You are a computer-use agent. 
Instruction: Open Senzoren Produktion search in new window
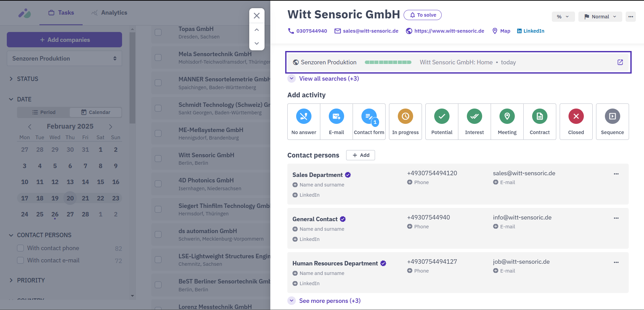tap(620, 62)
